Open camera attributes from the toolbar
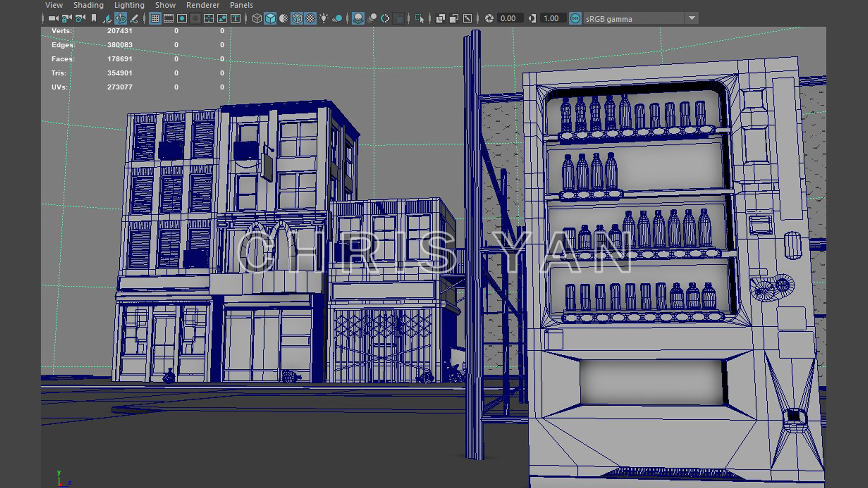 click(80, 19)
